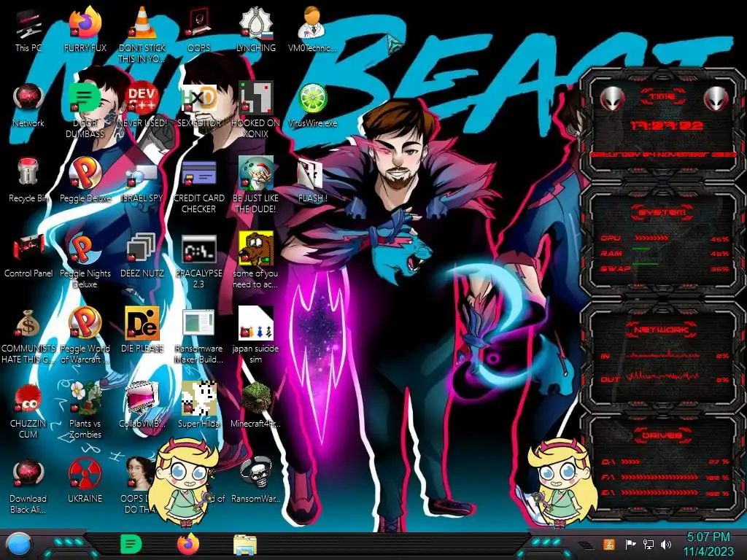The height and width of the screenshot is (560, 747).
Task: Select the OOPS desktop shortcut
Action: 198,29
